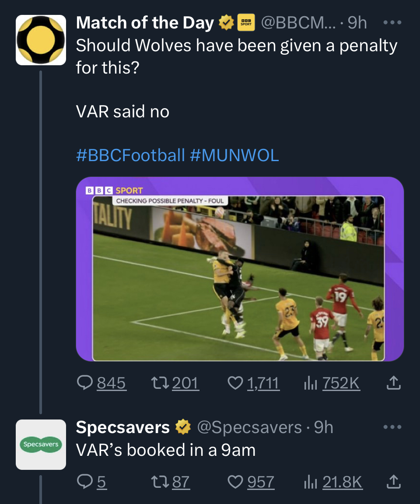Share the Specsavers tweet

[393, 482]
